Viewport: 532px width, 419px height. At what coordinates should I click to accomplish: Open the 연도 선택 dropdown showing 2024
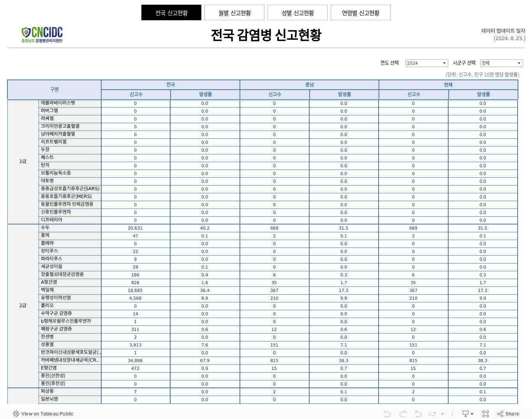[x=426, y=63]
